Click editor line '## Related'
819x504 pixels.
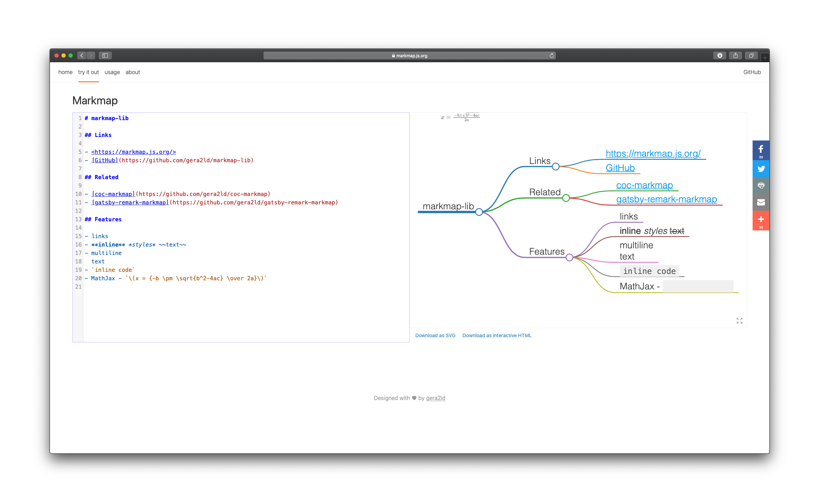(102, 177)
